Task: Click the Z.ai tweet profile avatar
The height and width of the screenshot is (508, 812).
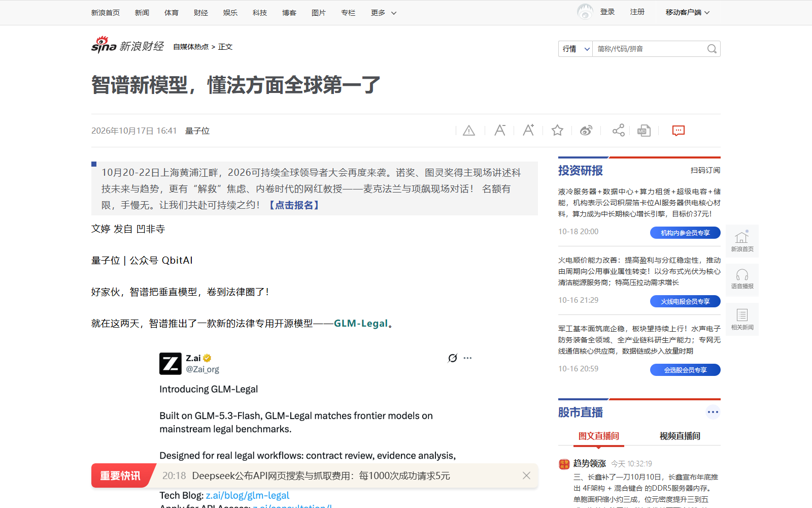Action: point(171,364)
